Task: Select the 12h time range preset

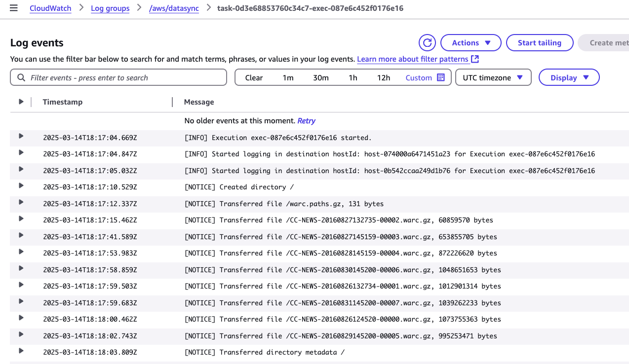Action: (384, 77)
